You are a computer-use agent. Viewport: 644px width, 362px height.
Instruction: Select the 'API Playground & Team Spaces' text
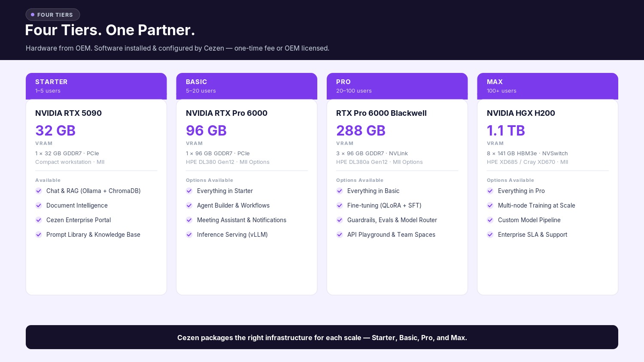point(391,235)
